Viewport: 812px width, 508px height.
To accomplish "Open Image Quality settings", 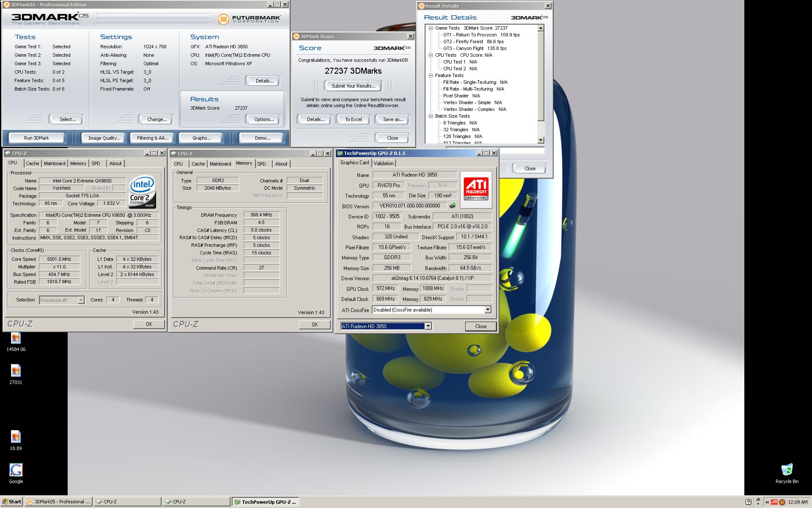I will pyautogui.click(x=104, y=138).
